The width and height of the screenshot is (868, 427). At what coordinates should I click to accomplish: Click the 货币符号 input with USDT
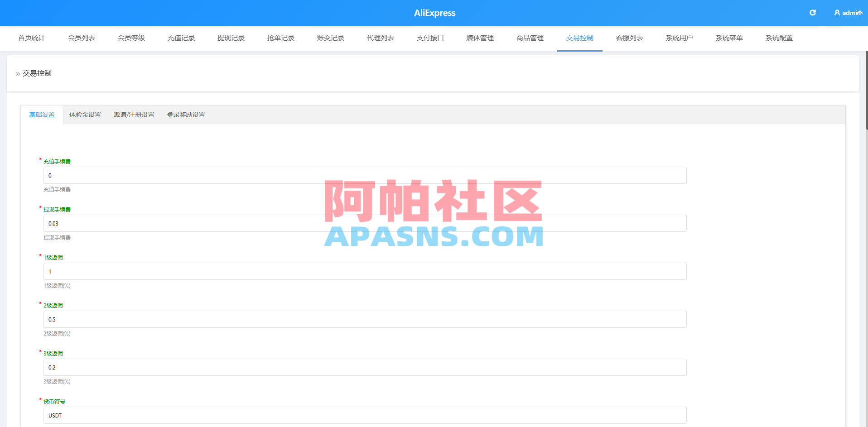(365, 415)
